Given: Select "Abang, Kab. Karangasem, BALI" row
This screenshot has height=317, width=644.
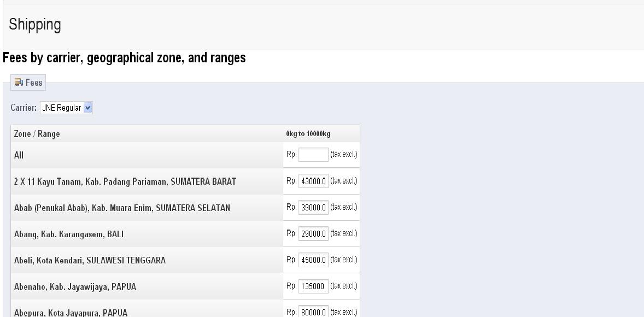Looking at the screenshot, I should point(68,234).
